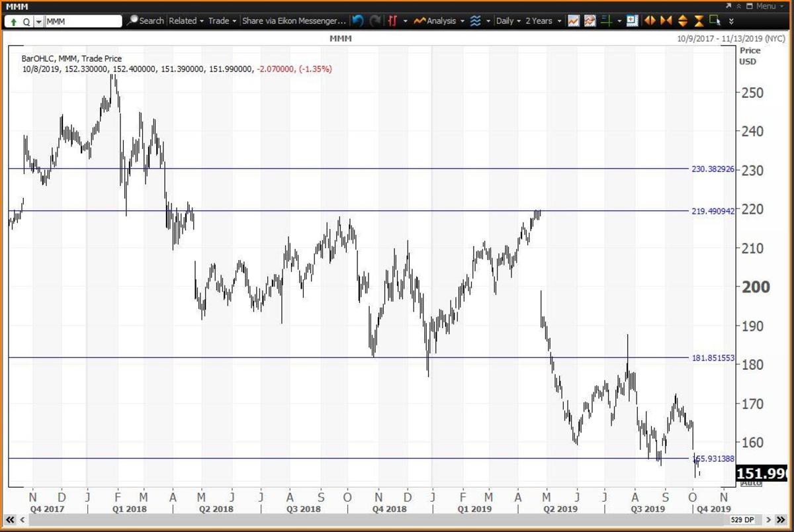
Task: Activate the zoom rectangle selection tool
Action: click(715, 21)
